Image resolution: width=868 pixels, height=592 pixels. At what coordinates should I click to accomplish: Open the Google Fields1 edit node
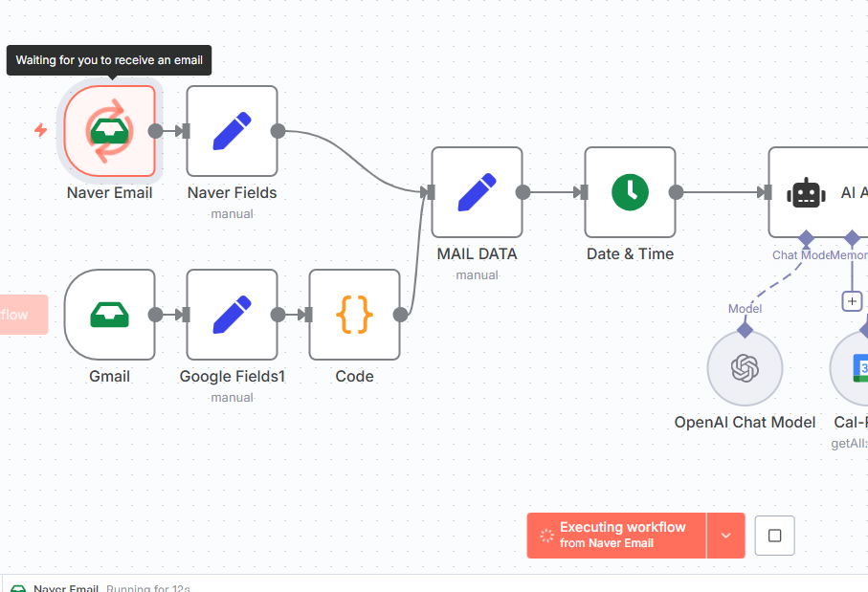(232, 315)
